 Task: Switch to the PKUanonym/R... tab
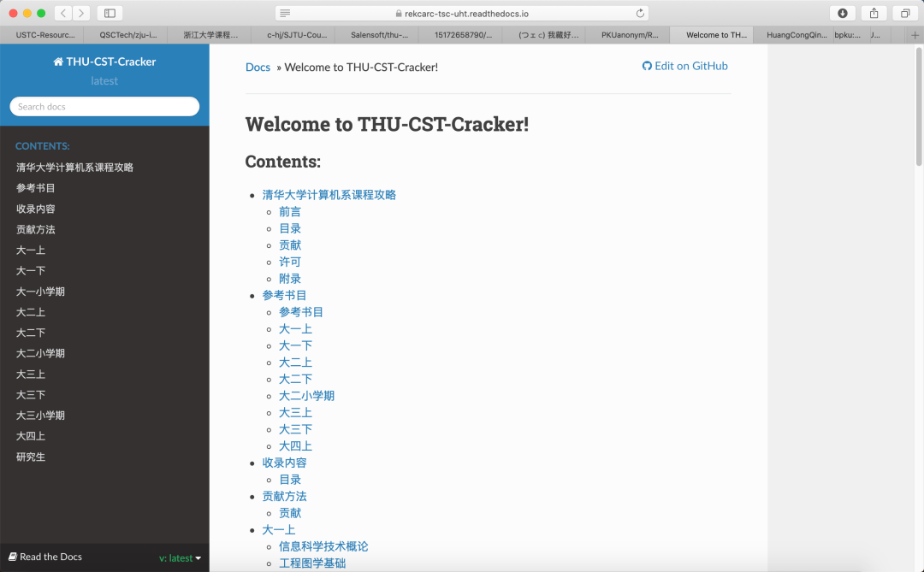tap(630, 35)
